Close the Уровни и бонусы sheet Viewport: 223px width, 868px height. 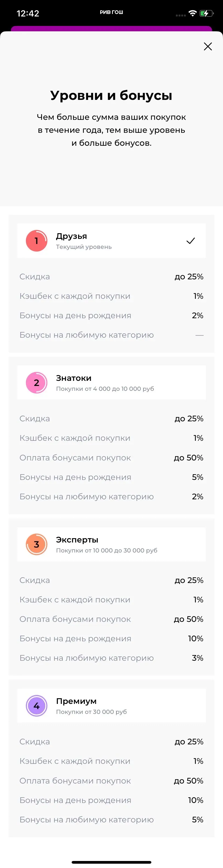pyautogui.click(x=208, y=46)
